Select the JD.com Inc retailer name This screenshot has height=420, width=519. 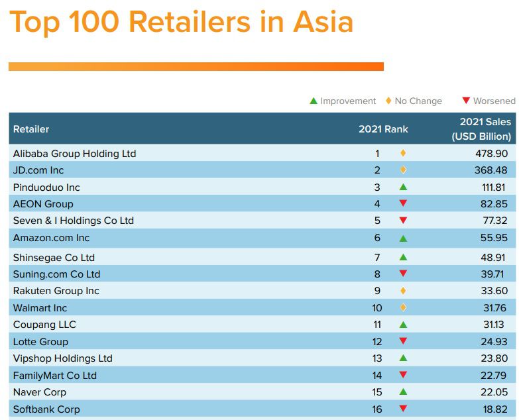coord(38,170)
